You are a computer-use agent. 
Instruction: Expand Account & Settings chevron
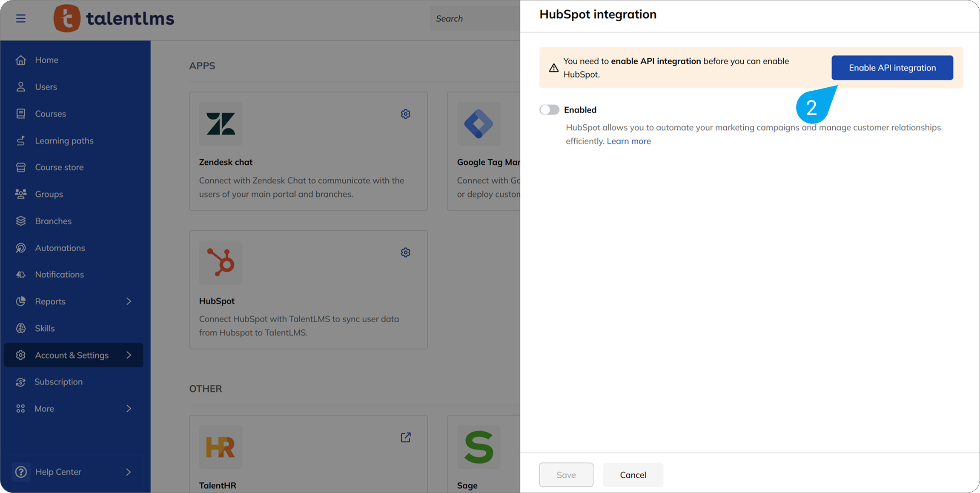[x=129, y=355]
